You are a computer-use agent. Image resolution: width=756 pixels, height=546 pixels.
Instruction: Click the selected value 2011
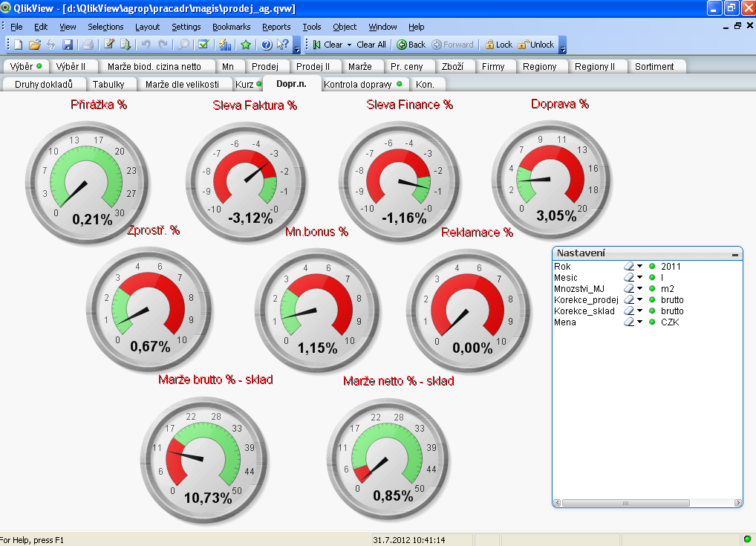click(x=671, y=266)
